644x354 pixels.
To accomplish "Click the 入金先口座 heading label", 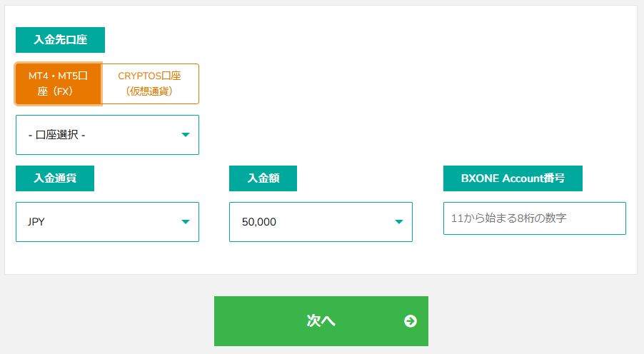I will coord(60,40).
